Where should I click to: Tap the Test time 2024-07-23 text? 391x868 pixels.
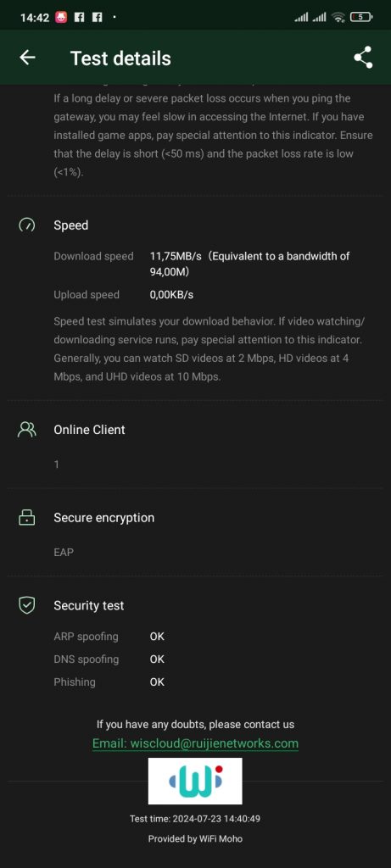pyautogui.click(x=195, y=818)
